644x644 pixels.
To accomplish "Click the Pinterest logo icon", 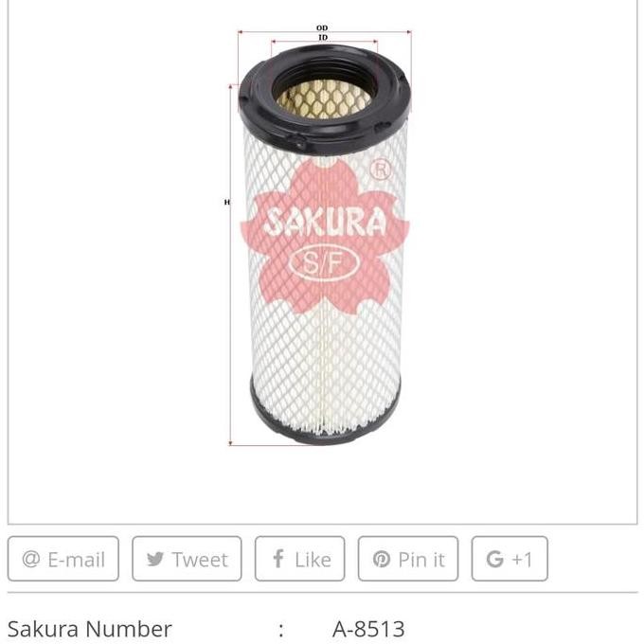I will tap(381, 559).
